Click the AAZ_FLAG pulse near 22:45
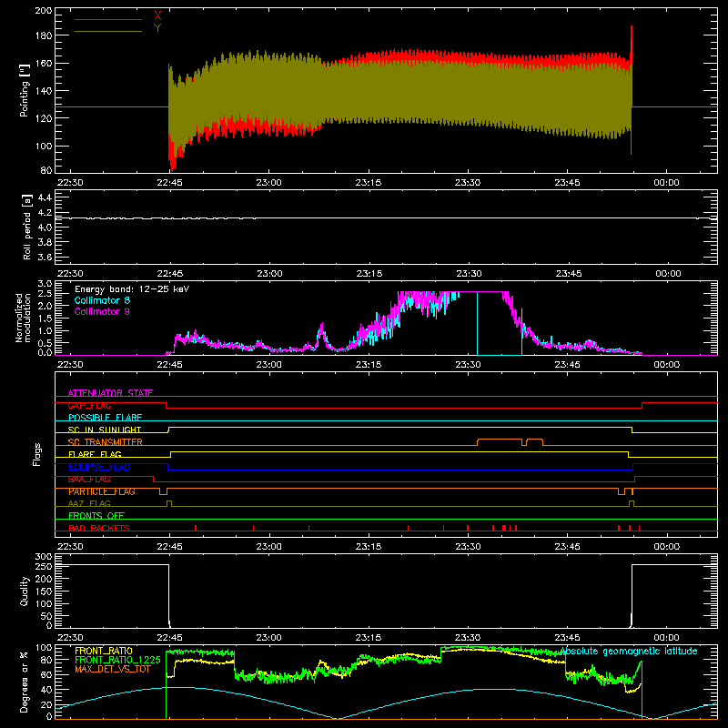 click(169, 503)
